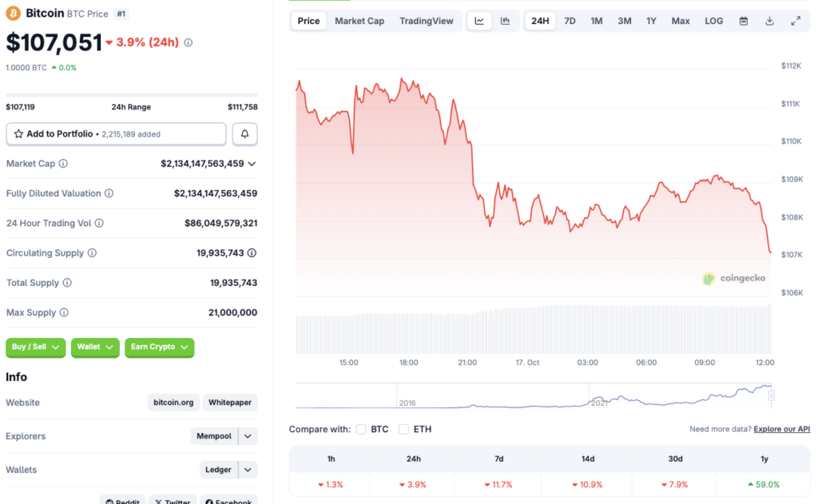This screenshot has height=504, width=818.
Task: Select the line chart view icon
Action: [x=479, y=21]
